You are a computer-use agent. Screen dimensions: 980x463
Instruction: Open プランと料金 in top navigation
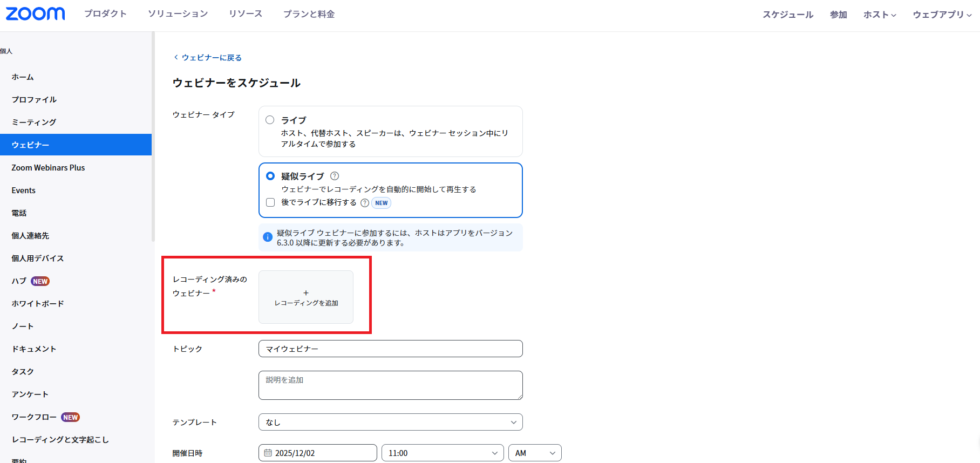coord(309,14)
